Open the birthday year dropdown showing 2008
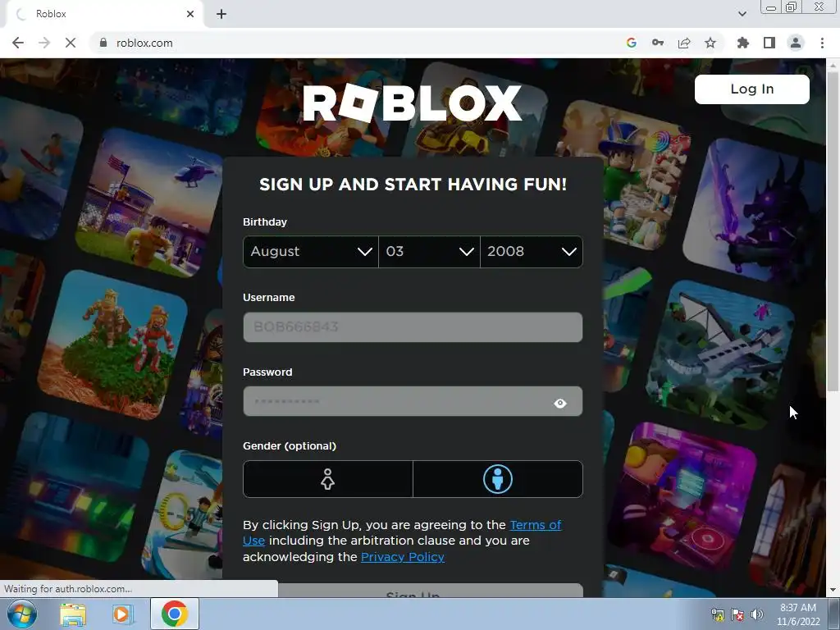The image size is (840, 630). pyautogui.click(x=532, y=251)
